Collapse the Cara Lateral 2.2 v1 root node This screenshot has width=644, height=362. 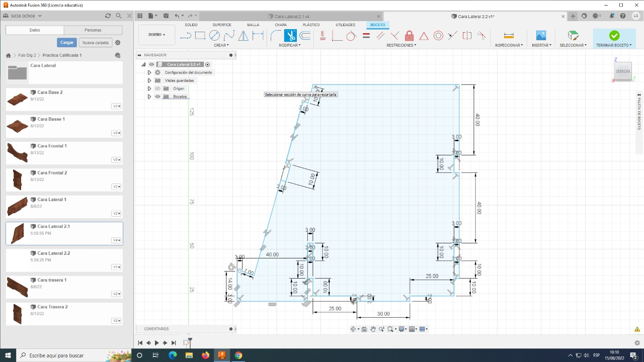click(x=143, y=64)
